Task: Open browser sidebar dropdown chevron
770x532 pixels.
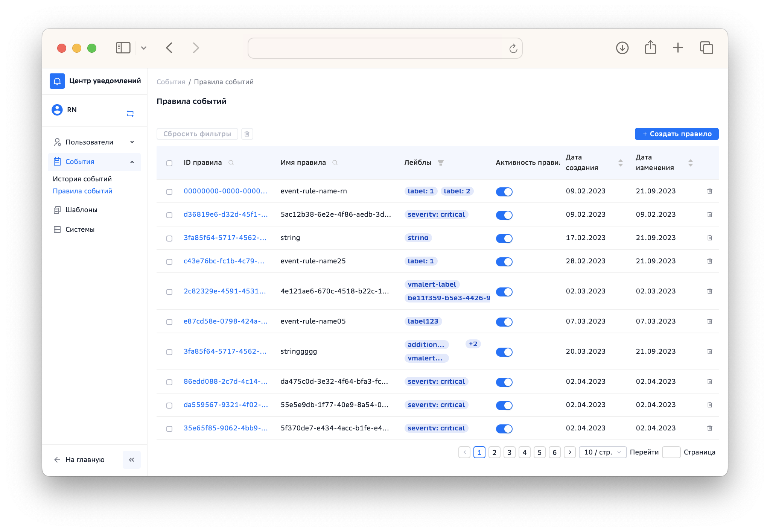Action: [x=144, y=48]
